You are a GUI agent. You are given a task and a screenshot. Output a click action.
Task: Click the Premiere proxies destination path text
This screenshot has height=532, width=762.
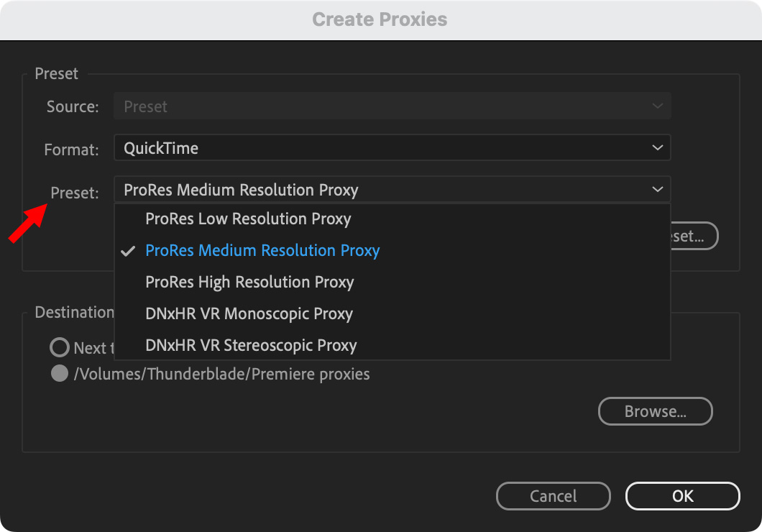(x=222, y=374)
